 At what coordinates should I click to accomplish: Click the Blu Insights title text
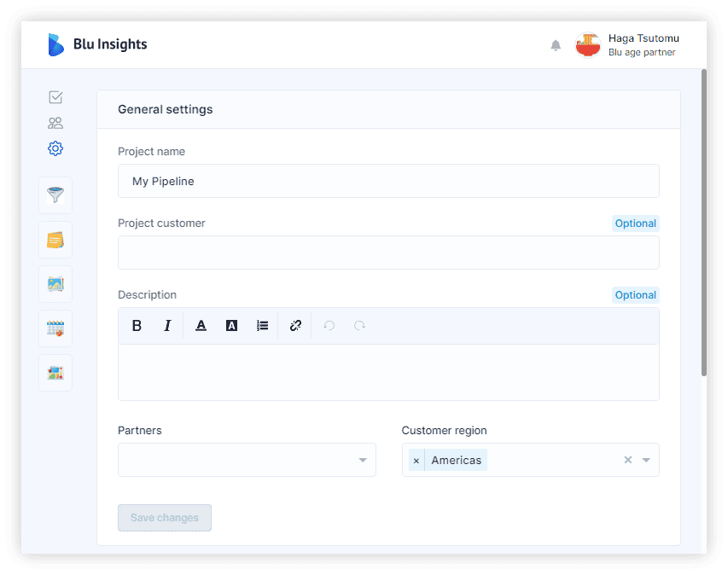(110, 44)
